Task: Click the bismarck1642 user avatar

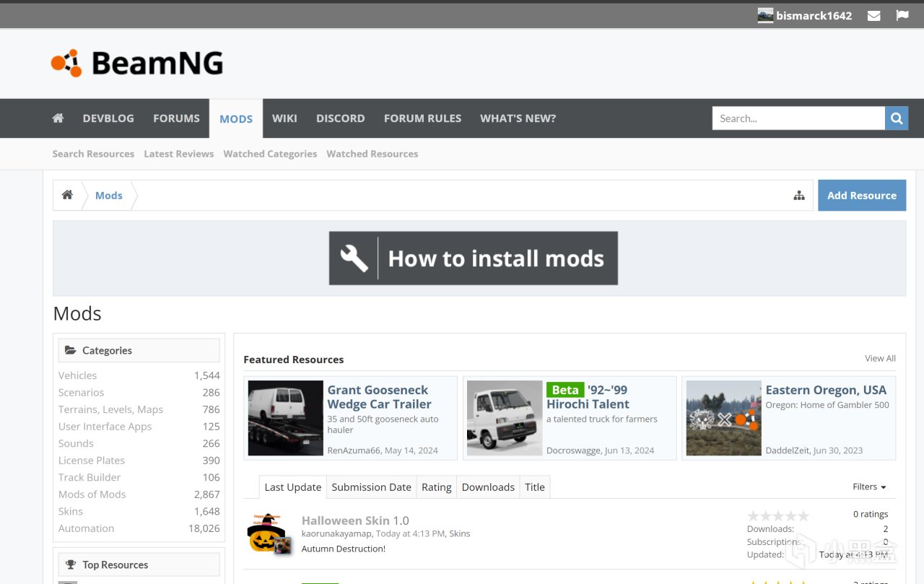Action: pos(765,16)
